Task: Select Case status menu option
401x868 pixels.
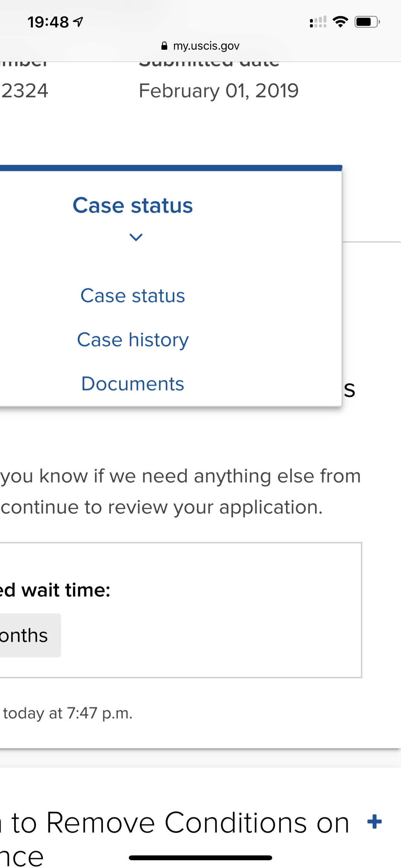Action: [133, 295]
